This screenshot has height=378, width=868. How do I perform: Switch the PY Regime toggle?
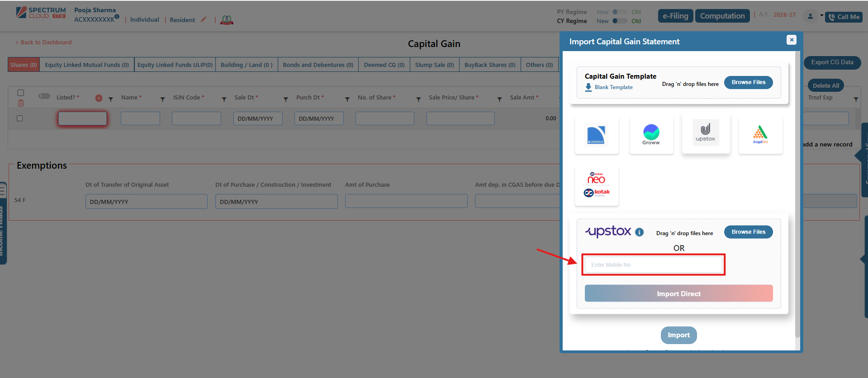(x=619, y=12)
